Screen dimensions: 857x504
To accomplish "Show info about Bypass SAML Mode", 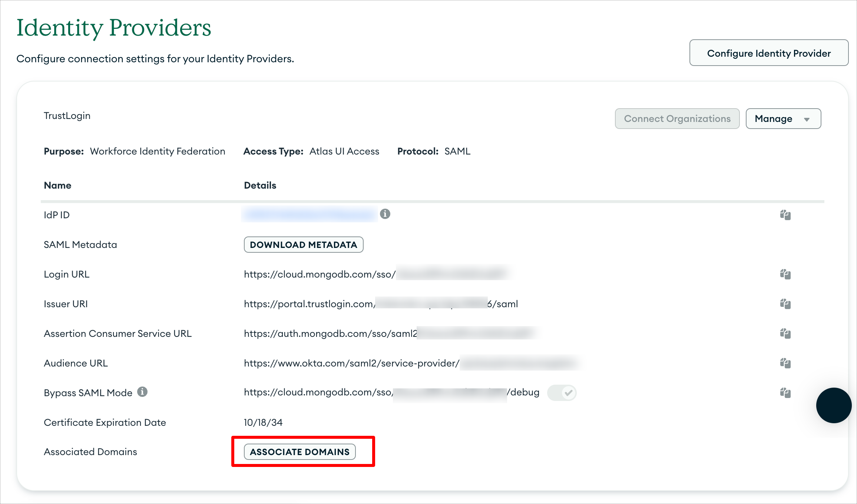I will pos(142,392).
